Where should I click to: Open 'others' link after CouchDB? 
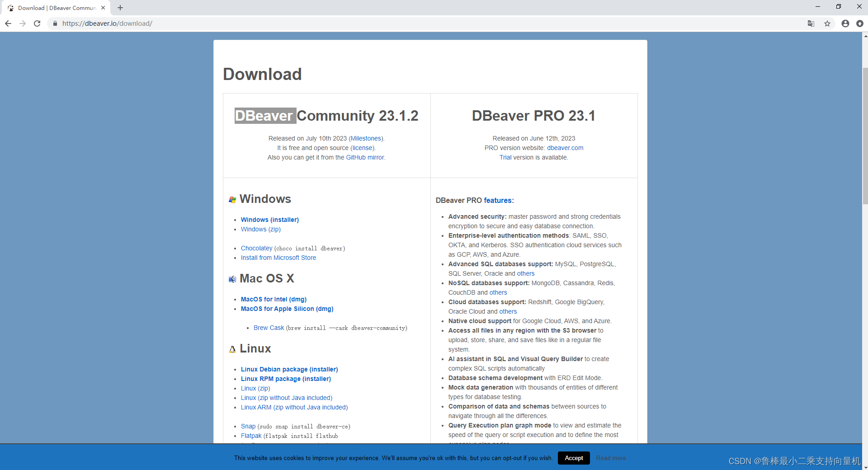pos(498,292)
